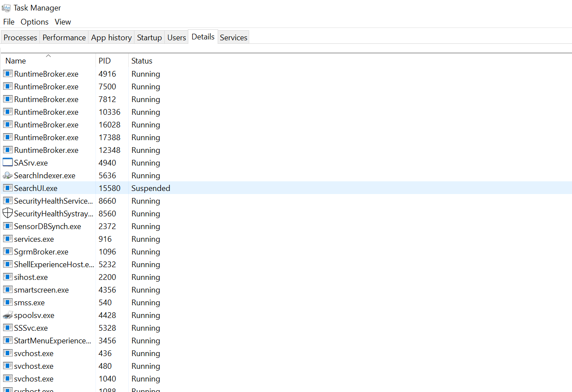Viewport: 572px width, 392px height.
Task: Select the smss.exe process name
Action: point(29,303)
